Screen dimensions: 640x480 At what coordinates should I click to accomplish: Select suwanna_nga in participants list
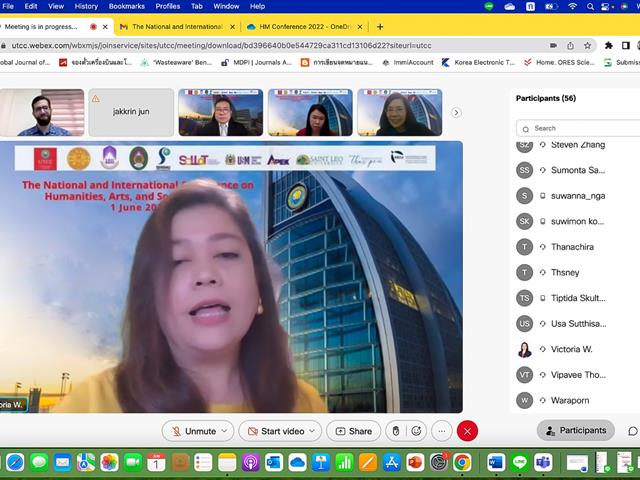pos(577,196)
